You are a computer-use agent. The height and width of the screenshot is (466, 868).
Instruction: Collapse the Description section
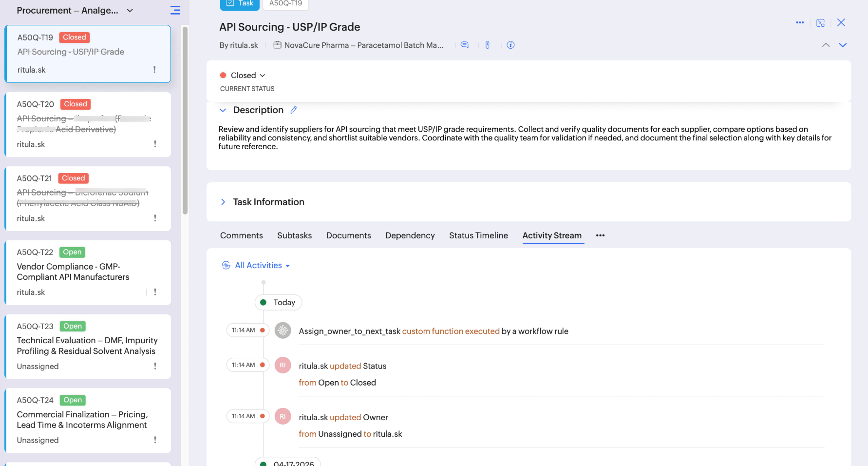[x=223, y=110]
